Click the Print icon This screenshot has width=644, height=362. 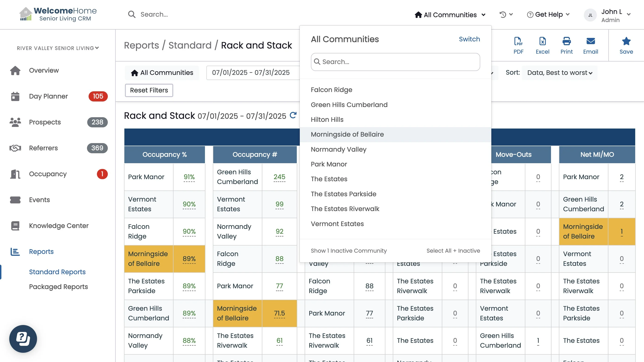point(566,45)
